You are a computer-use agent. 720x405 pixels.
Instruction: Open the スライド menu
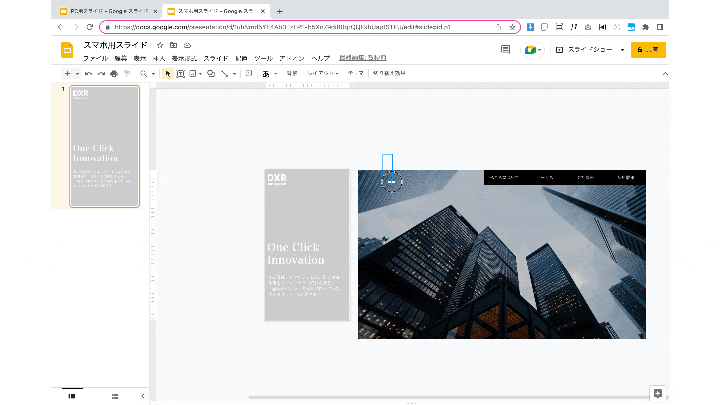tap(215, 59)
